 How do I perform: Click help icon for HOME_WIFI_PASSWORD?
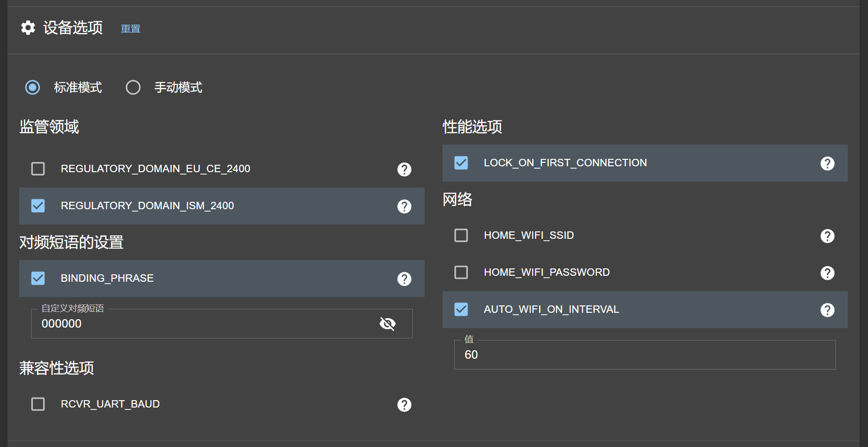(x=828, y=273)
